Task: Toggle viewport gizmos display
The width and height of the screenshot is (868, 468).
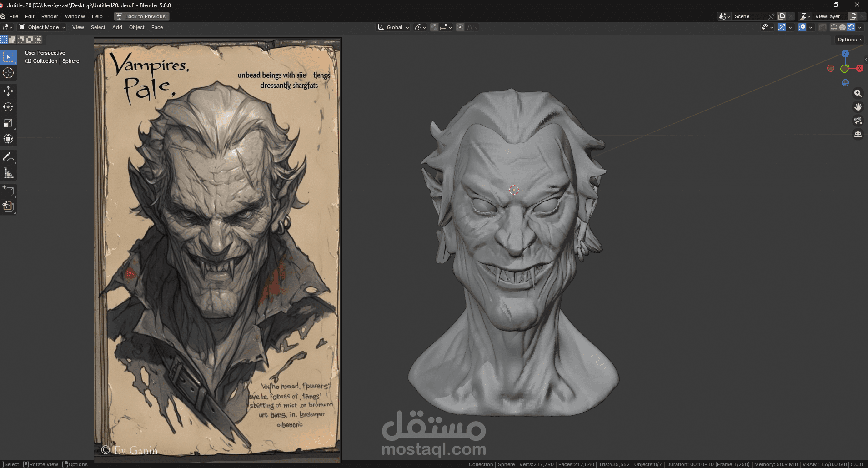Action: click(781, 27)
